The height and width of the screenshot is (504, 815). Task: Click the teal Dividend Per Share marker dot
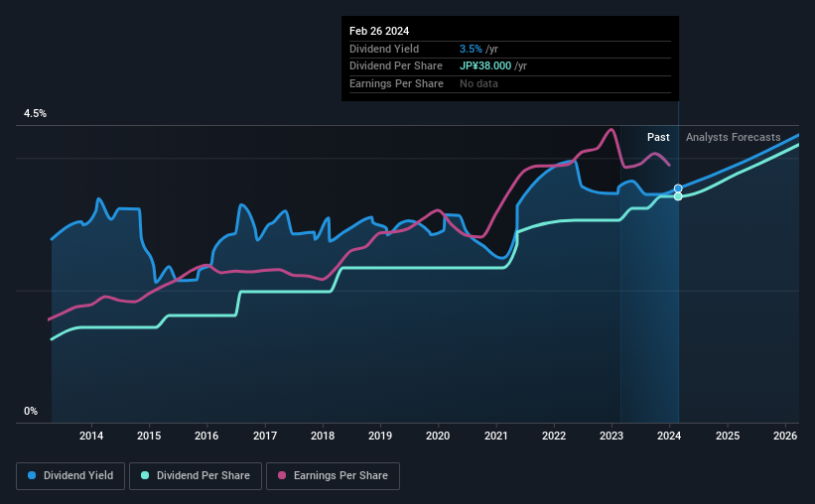tap(678, 196)
